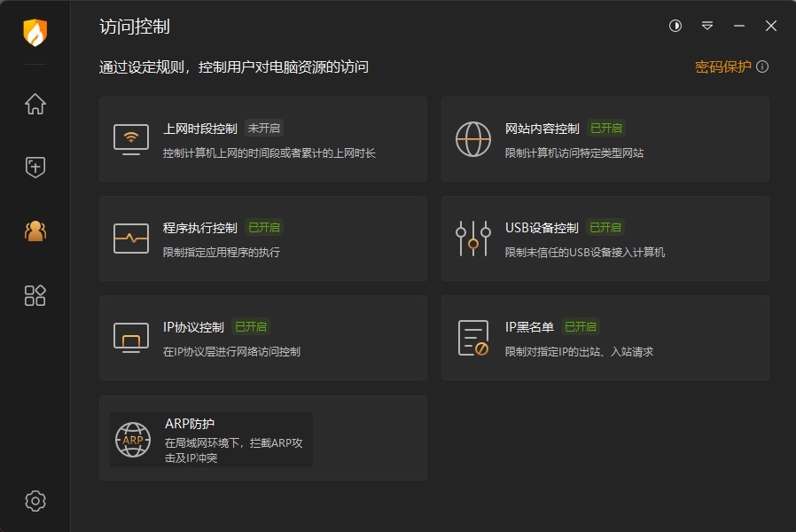Open the 密码保护 link
This screenshot has width=796, height=532.
pyautogui.click(x=722, y=66)
